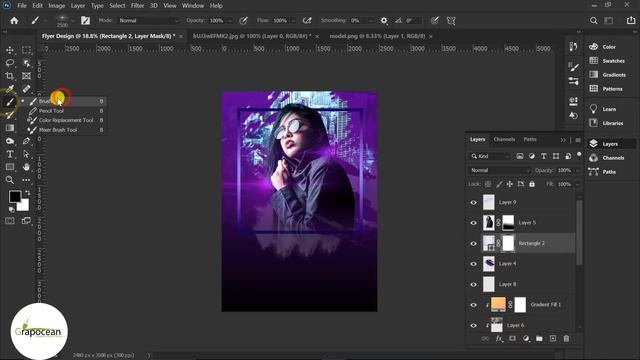This screenshot has height=360, width=640.
Task: Hide Rectangle 2 layer visibility
Action: click(x=473, y=244)
